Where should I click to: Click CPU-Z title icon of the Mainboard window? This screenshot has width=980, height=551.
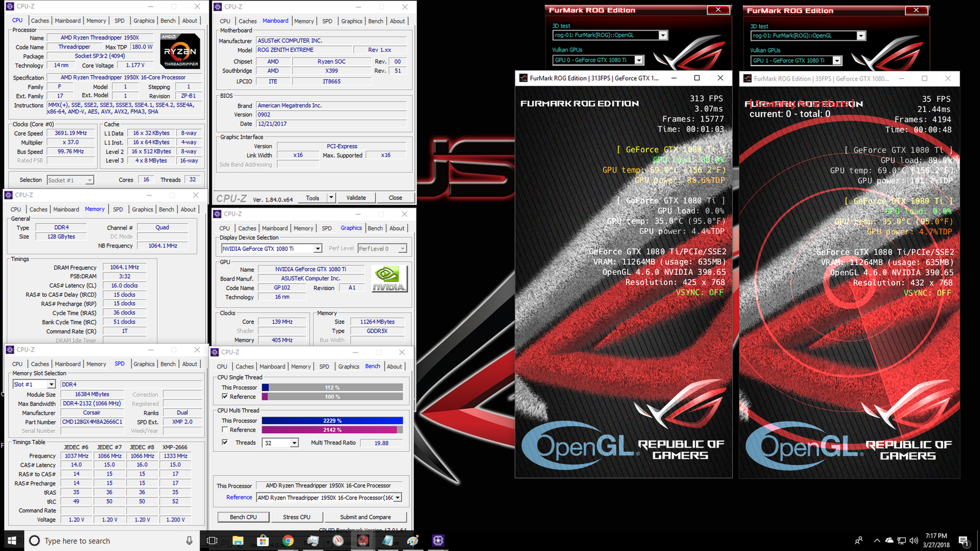[x=218, y=7]
